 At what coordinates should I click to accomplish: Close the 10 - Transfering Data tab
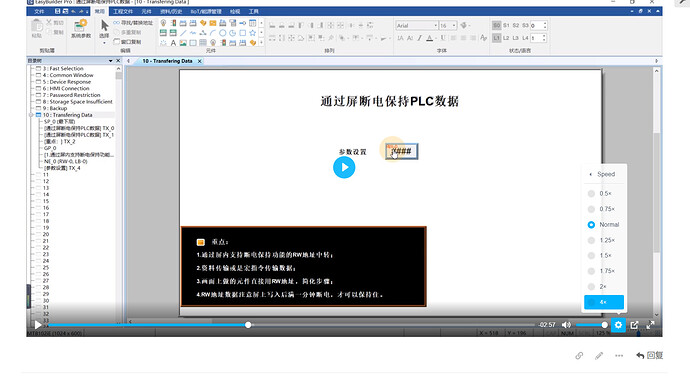[199, 61]
